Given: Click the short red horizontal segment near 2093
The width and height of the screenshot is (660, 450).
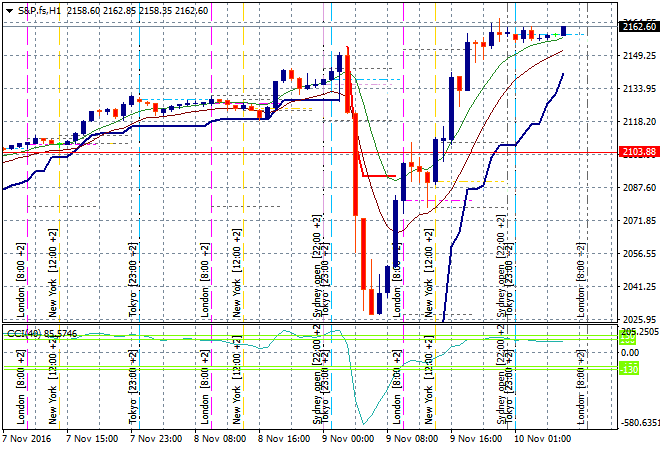Looking at the screenshot, I should coord(379,176).
